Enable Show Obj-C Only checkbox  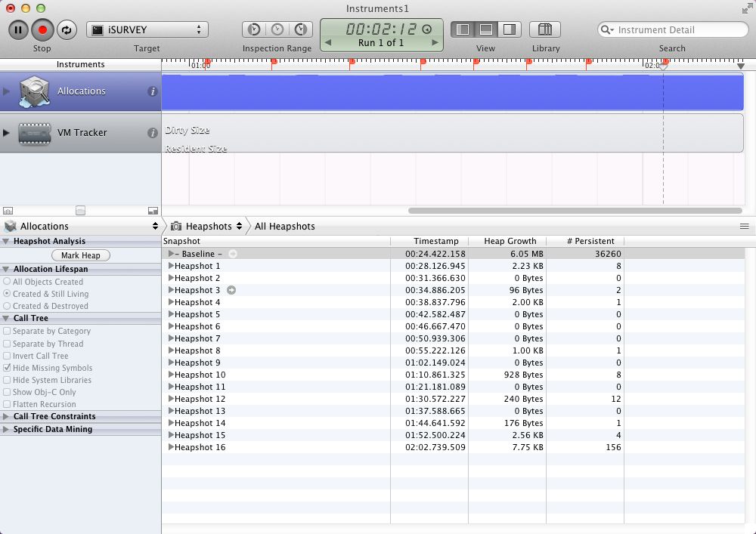[7, 392]
